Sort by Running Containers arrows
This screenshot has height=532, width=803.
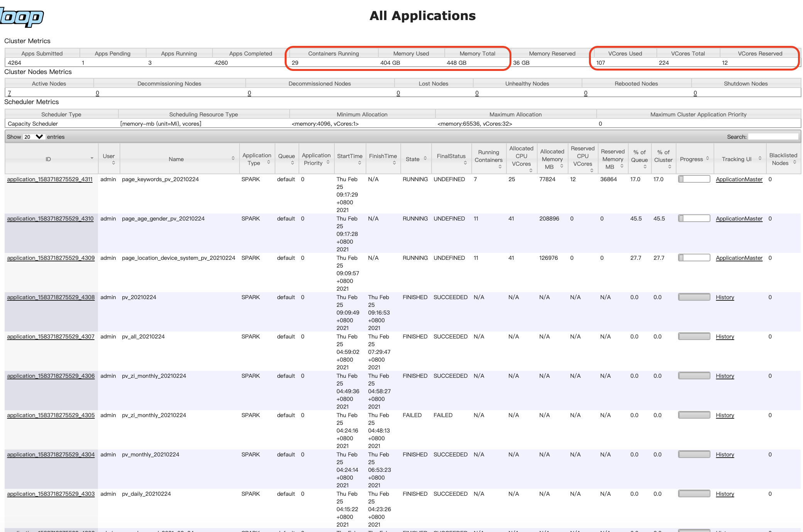(x=500, y=167)
